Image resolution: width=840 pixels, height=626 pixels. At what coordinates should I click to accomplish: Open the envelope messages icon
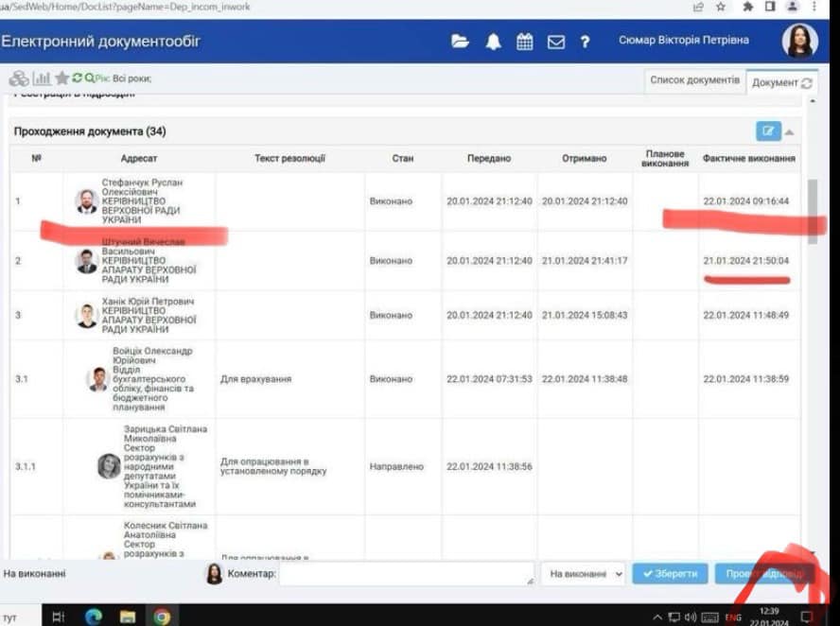556,42
